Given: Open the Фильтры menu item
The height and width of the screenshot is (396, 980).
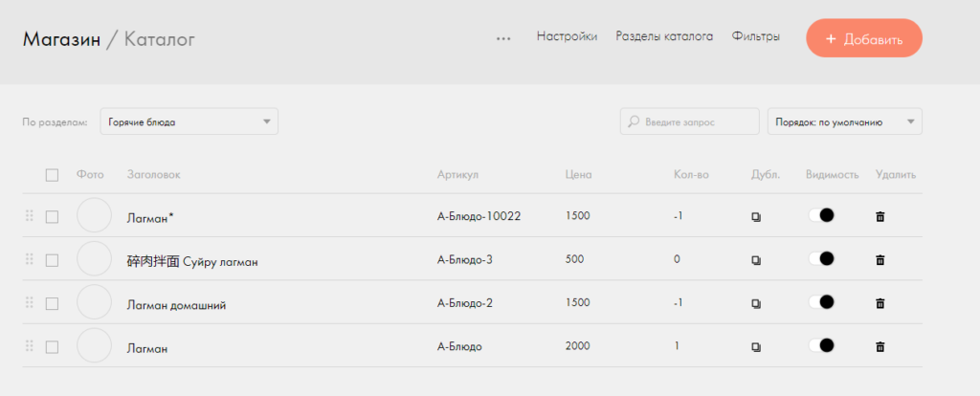Looking at the screenshot, I should 755,37.
